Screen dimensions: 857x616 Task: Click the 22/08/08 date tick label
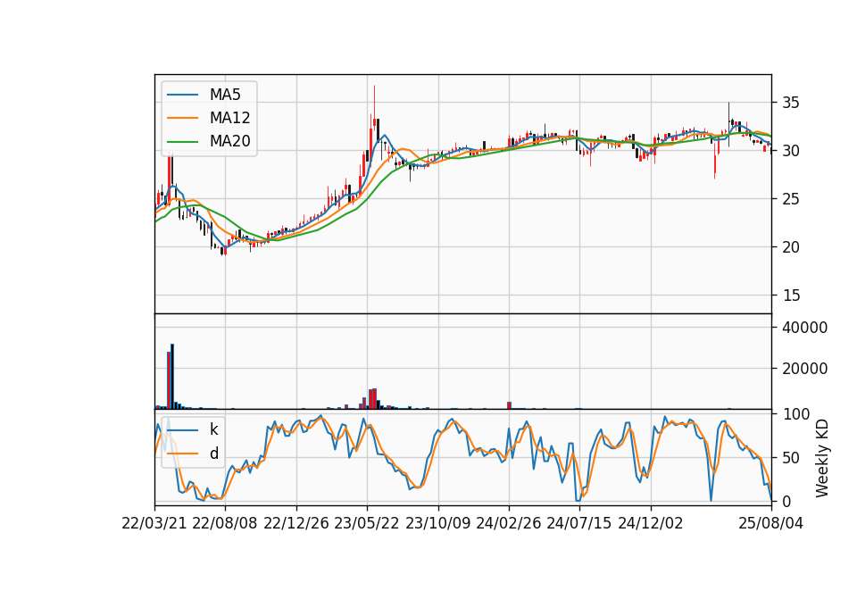[225, 523]
